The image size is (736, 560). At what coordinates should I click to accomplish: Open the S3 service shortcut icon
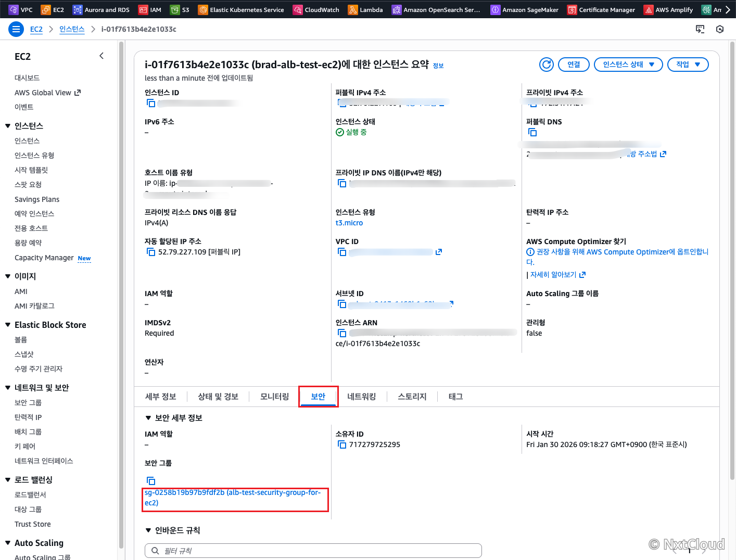pos(175,10)
